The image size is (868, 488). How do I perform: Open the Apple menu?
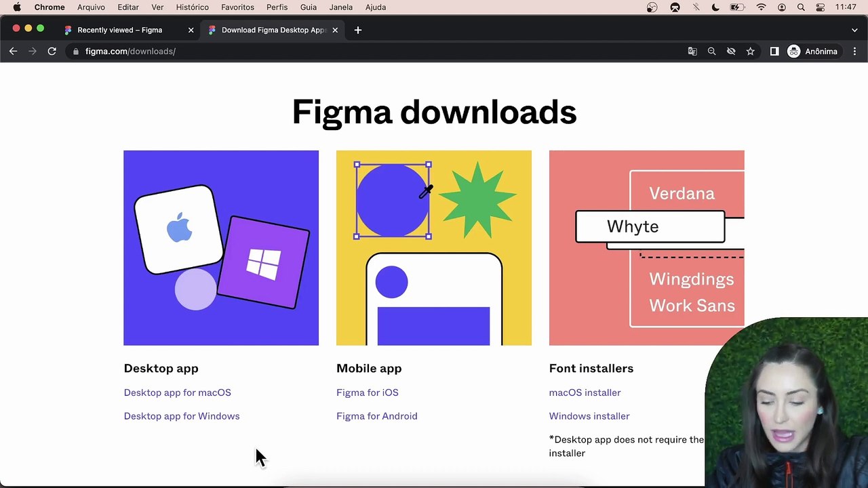(17, 7)
